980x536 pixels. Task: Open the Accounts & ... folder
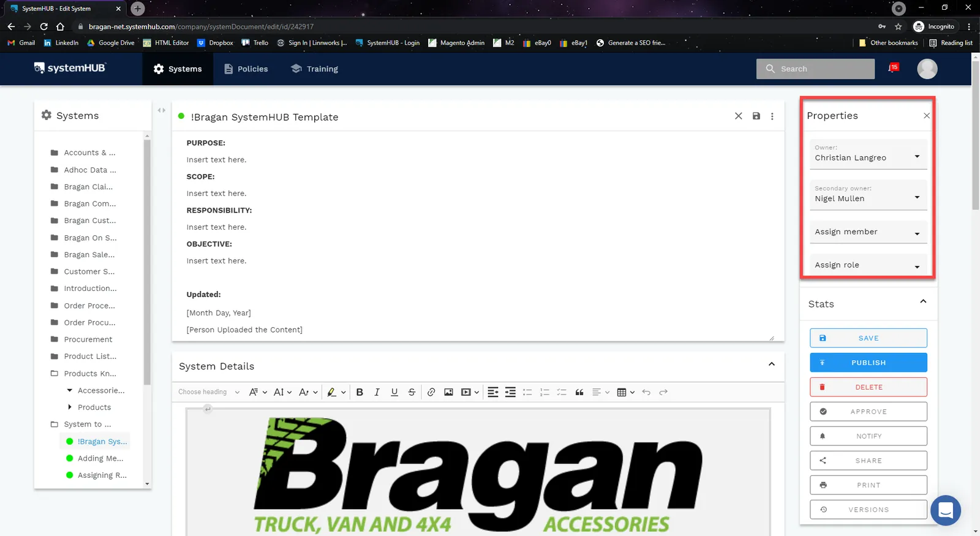pyautogui.click(x=83, y=153)
